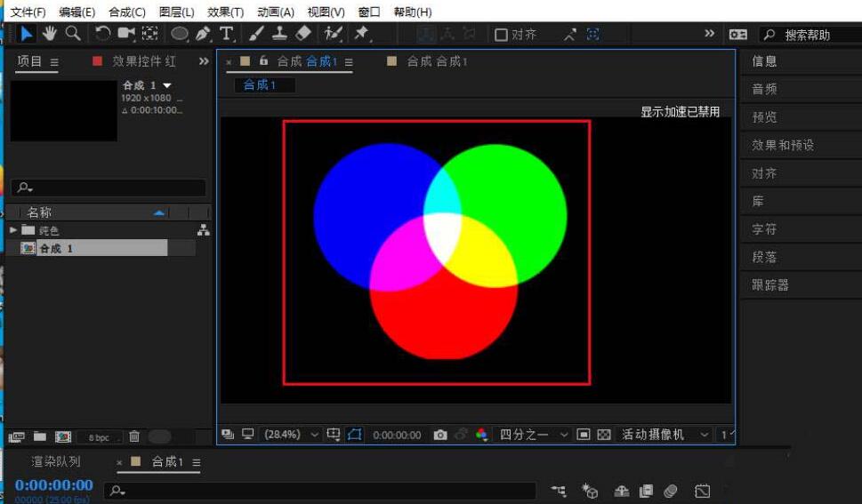Activate the Horizontal Type tool

[x=227, y=34]
